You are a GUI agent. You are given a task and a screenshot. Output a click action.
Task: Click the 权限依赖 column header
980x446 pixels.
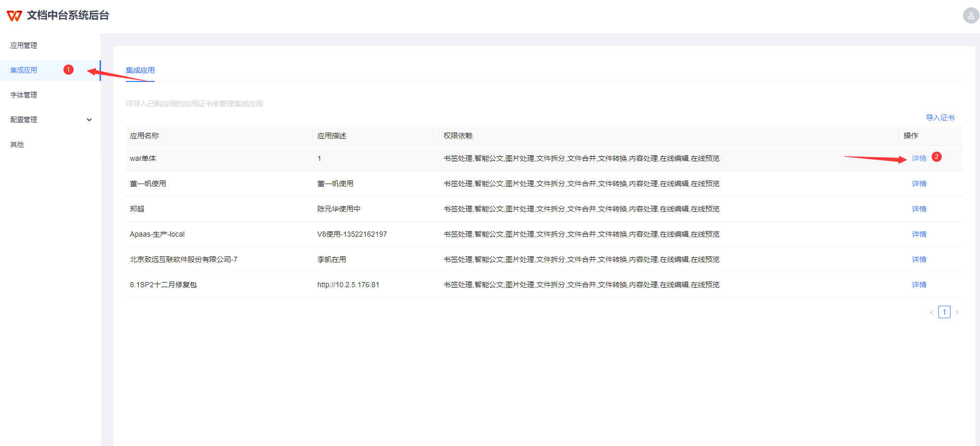(x=458, y=136)
